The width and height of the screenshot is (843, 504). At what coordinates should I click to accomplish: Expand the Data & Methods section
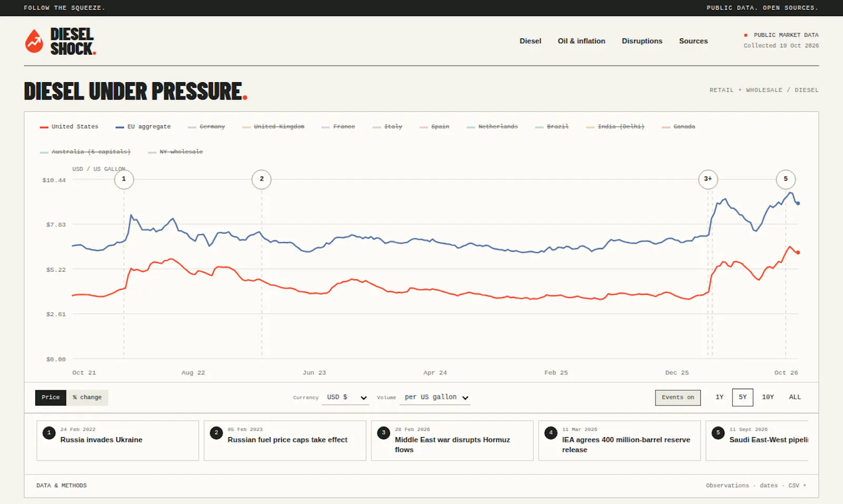(x=62, y=486)
